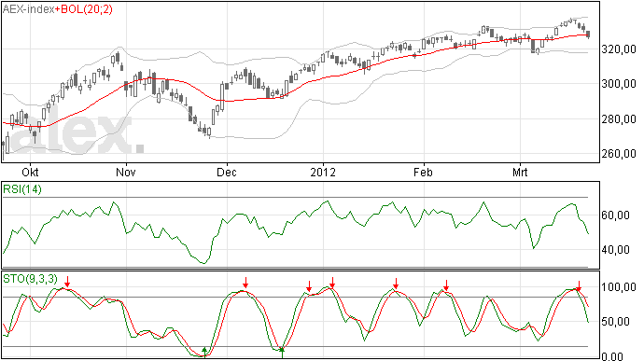Click the Dec month label on time axis
The width and height of the screenshot is (644, 361).
[x=227, y=172]
